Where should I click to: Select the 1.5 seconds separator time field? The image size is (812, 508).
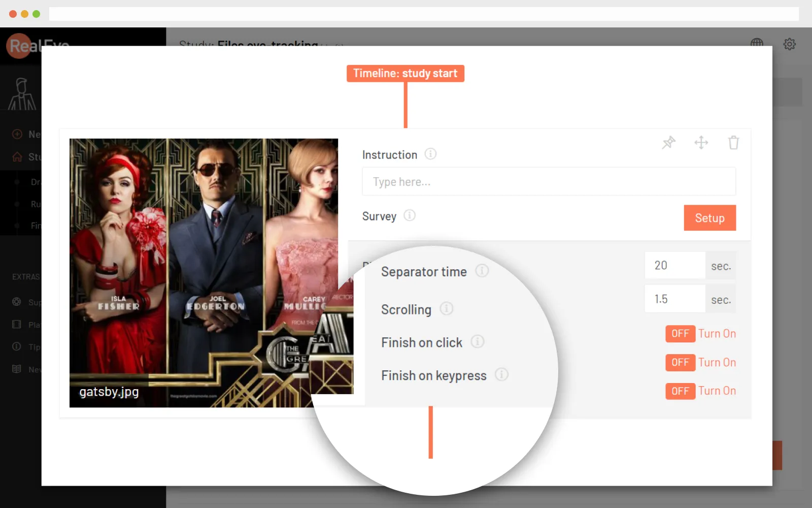tap(674, 299)
